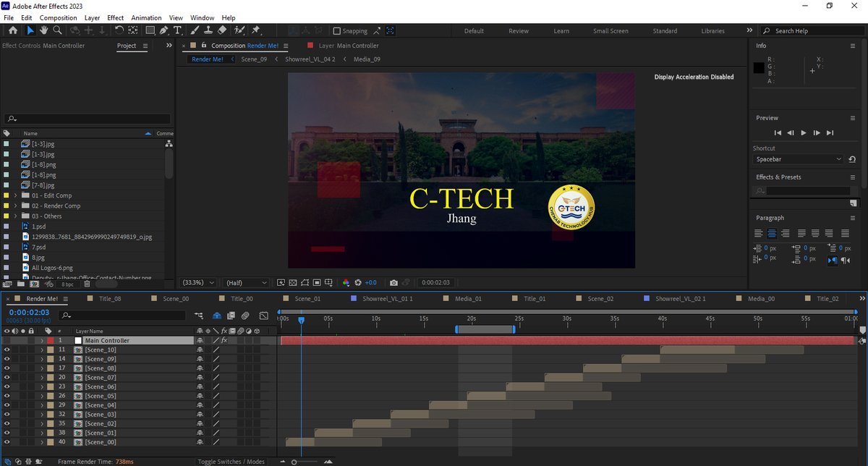The image size is (868, 466).
Task: Open the Composition menu
Action: [x=58, y=17]
